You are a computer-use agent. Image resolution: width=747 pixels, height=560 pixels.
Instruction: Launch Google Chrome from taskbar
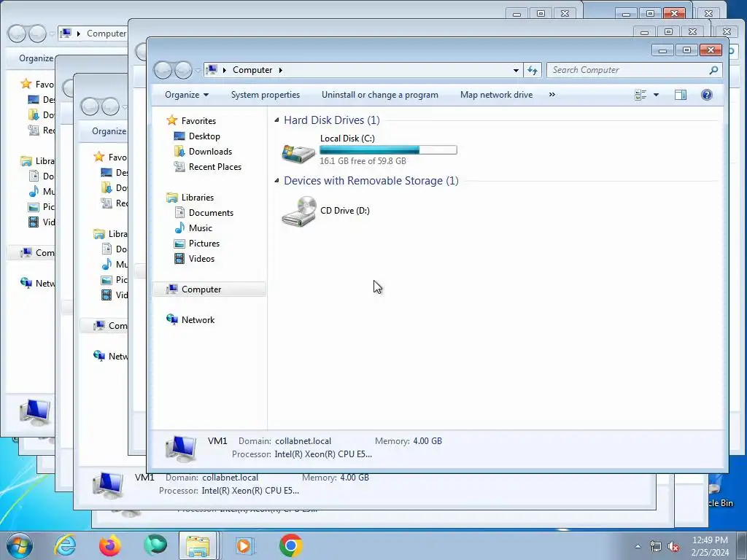point(290,545)
